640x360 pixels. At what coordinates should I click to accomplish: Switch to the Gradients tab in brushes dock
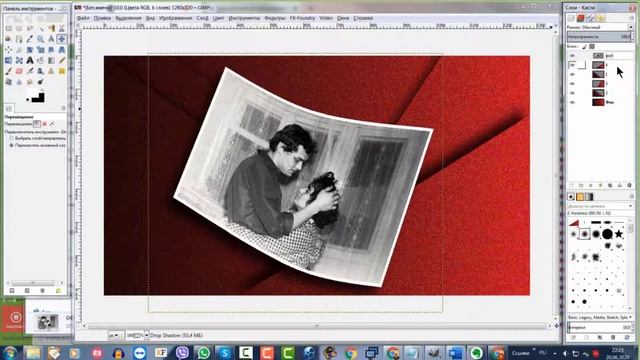click(589, 197)
